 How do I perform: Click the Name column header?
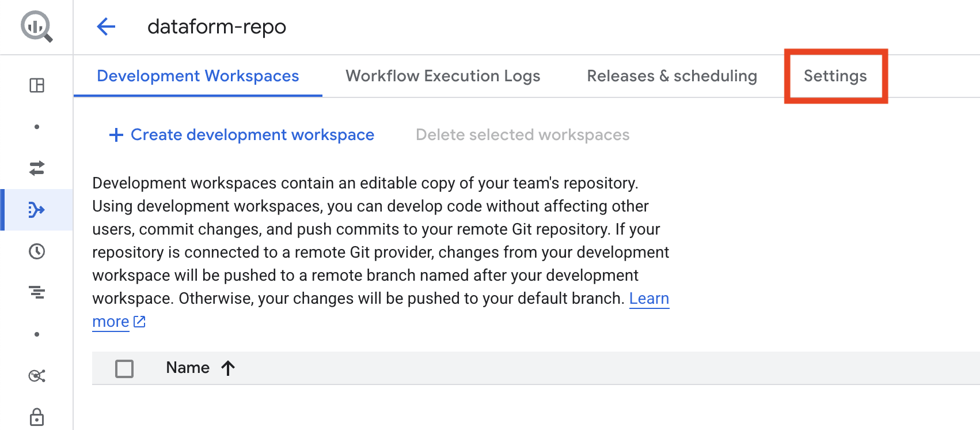(x=188, y=368)
